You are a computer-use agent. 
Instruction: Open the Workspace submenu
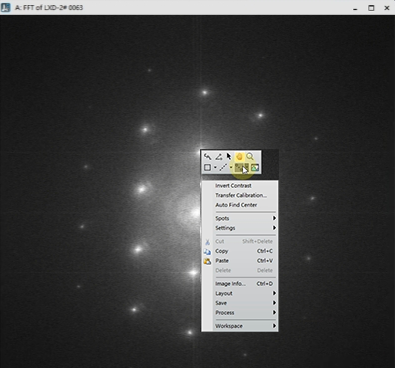[245, 326]
